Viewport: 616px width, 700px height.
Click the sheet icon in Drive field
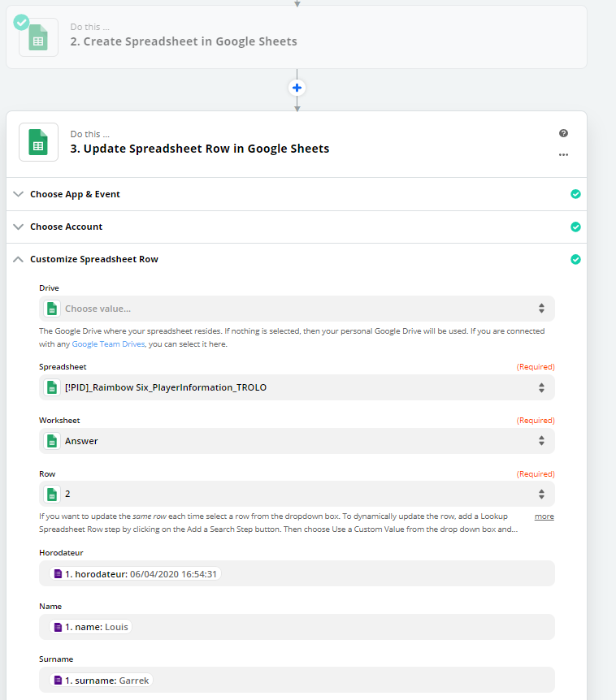tap(52, 309)
